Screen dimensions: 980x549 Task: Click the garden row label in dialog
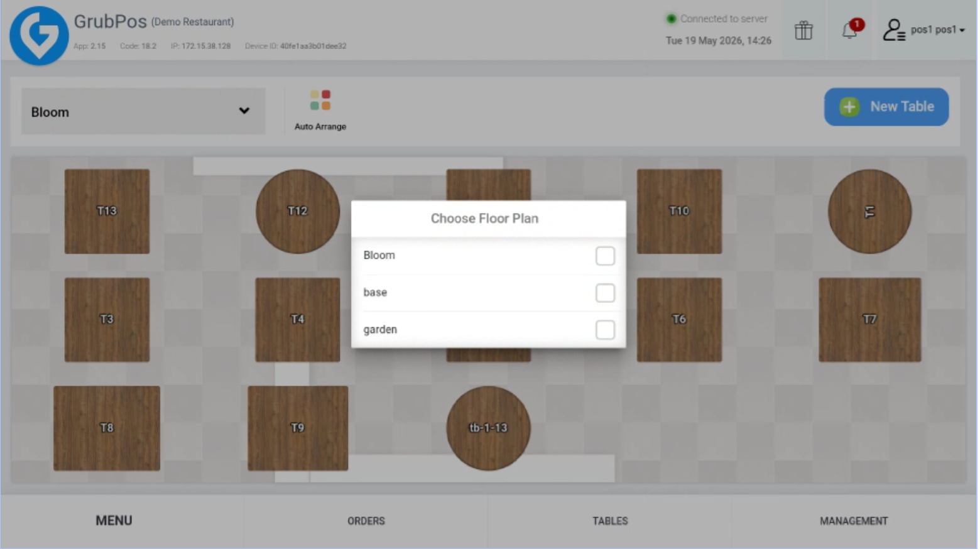click(x=381, y=330)
